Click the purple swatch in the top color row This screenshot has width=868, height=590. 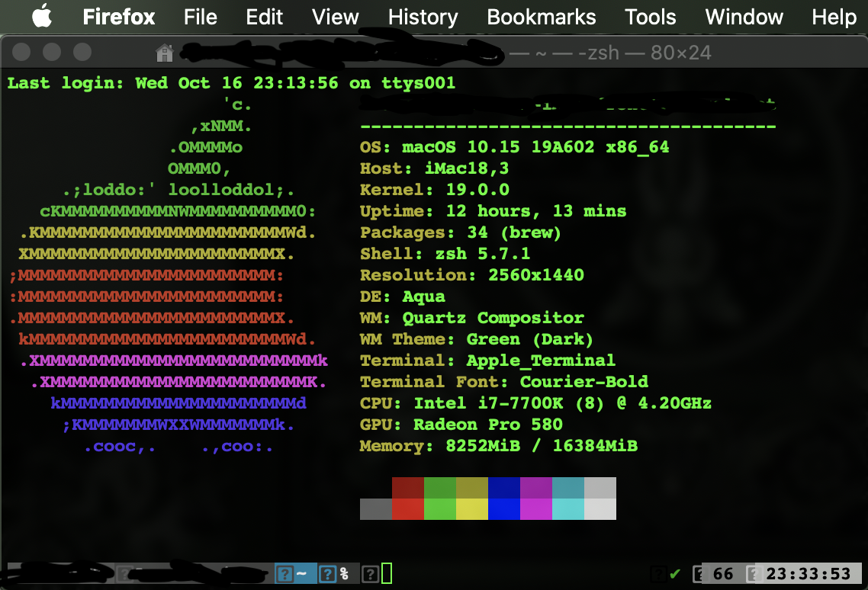tap(536, 488)
